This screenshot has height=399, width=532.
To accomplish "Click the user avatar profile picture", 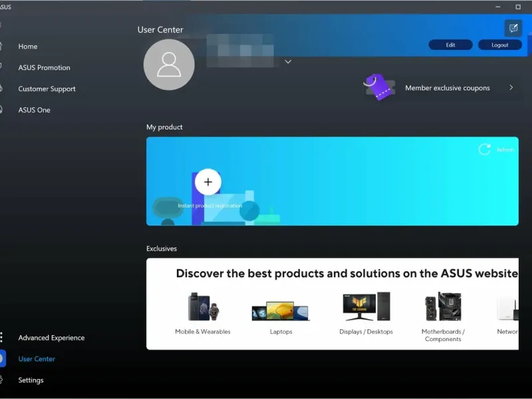I will pyautogui.click(x=169, y=65).
